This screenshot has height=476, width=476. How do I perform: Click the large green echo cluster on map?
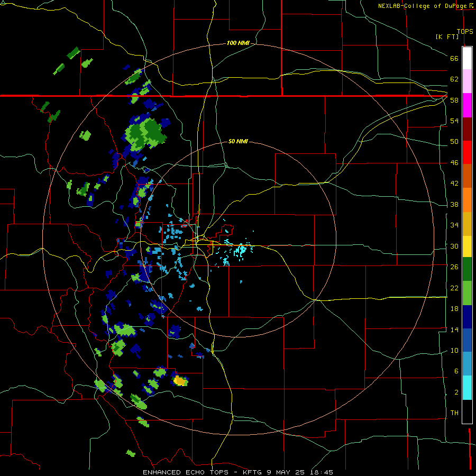point(145,134)
